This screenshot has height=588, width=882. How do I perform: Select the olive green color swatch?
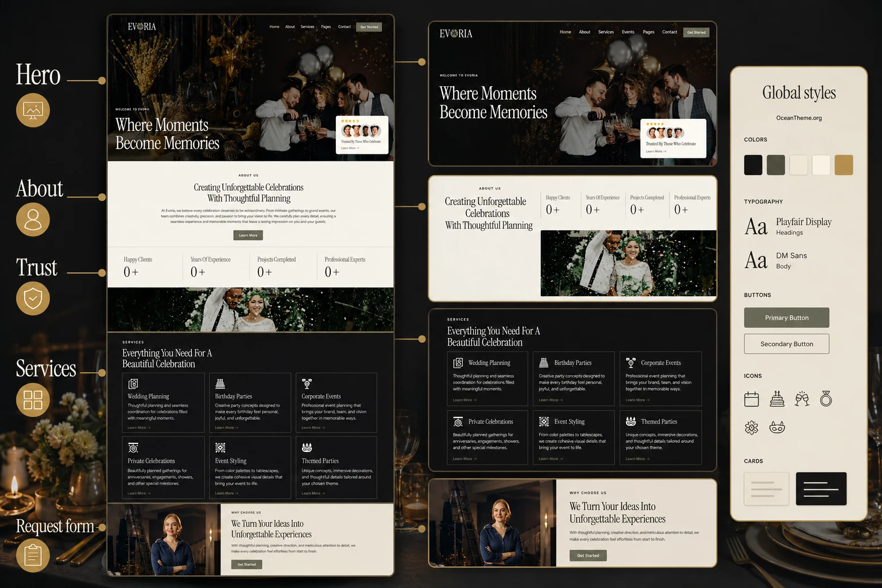pyautogui.click(x=776, y=165)
